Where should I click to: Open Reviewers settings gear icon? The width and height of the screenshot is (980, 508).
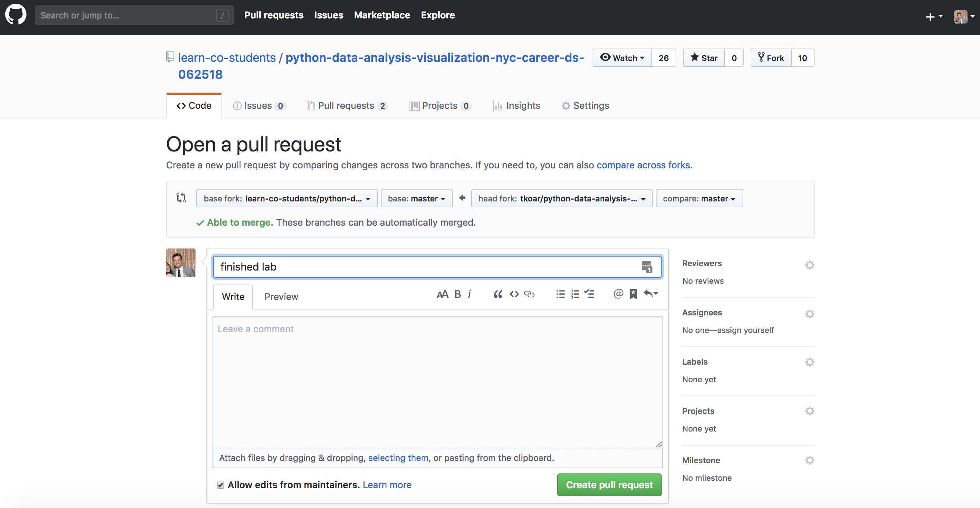[809, 265]
